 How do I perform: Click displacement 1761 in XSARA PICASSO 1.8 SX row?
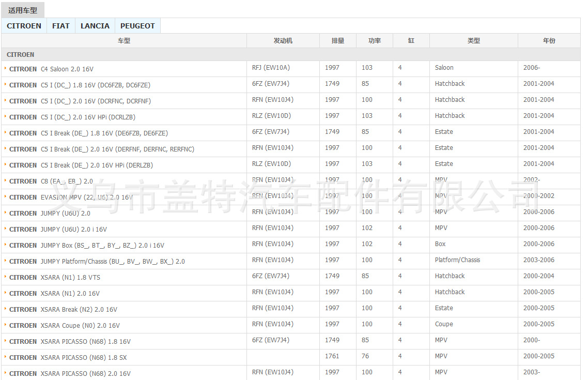click(x=332, y=356)
